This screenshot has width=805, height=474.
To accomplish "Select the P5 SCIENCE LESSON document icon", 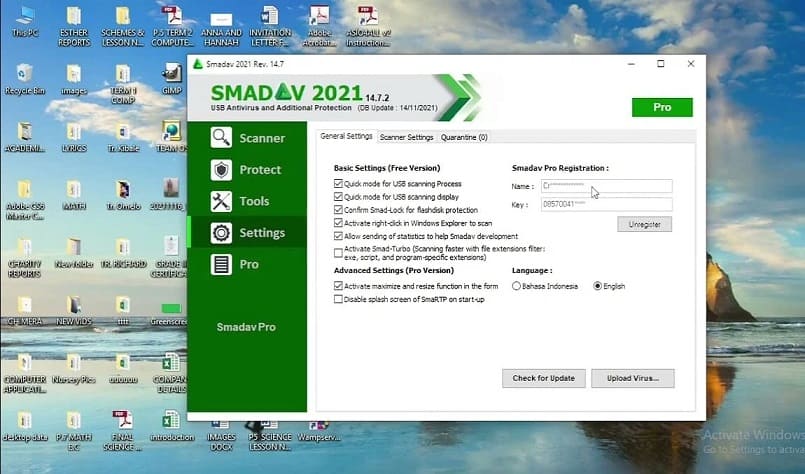I will [x=270, y=435].
